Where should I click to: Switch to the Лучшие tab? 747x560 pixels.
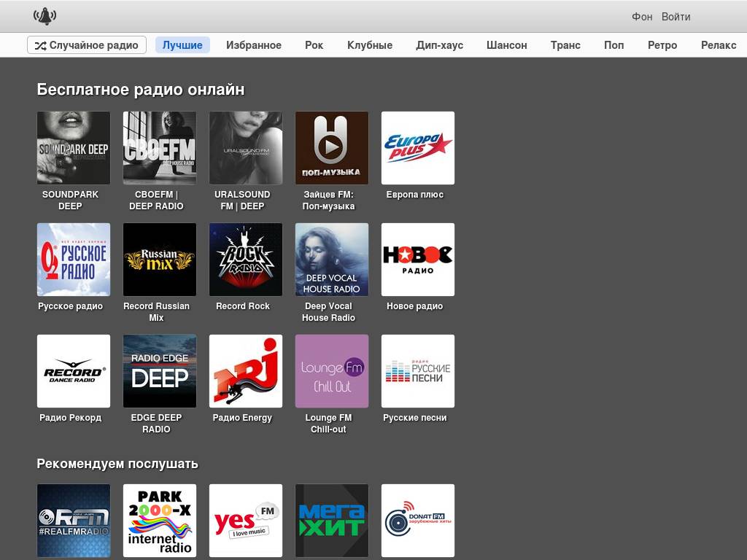[x=182, y=45]
